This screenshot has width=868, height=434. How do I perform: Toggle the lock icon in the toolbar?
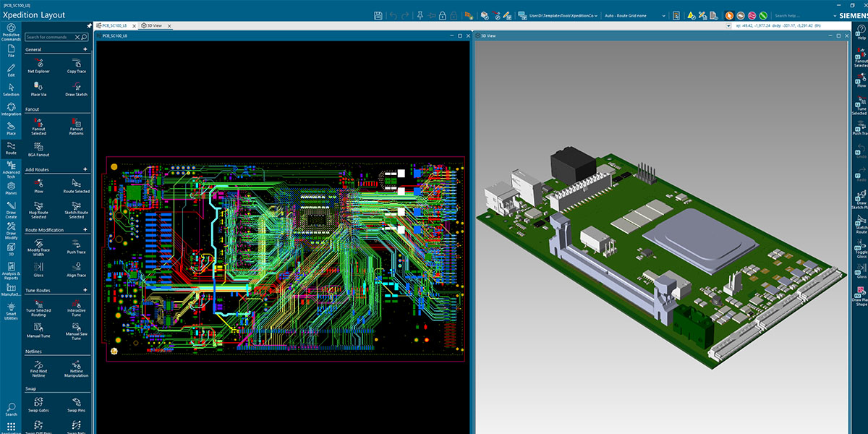pos(442,15)
